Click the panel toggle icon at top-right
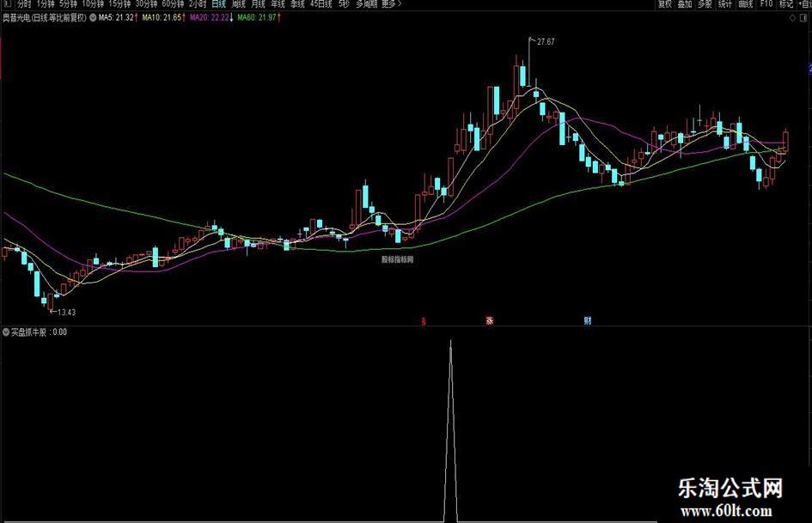 [804, 18]
